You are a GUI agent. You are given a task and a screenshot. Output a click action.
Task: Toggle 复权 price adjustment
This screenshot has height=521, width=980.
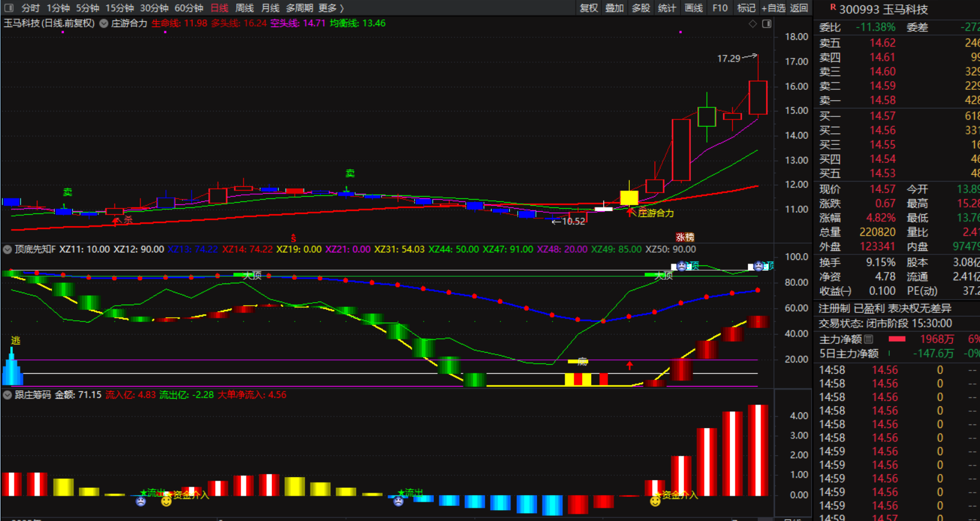click(588, 8)
